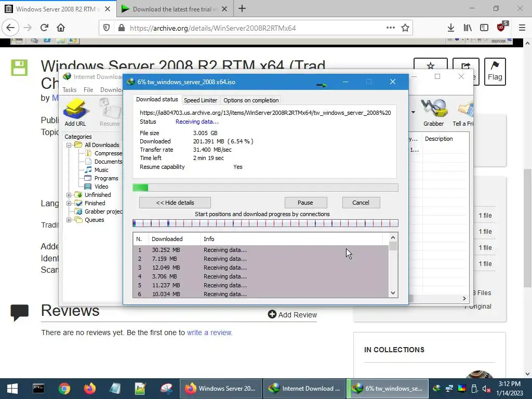Select the Music category
This screenshot has width=532, height=399.
tap(101, 170)
